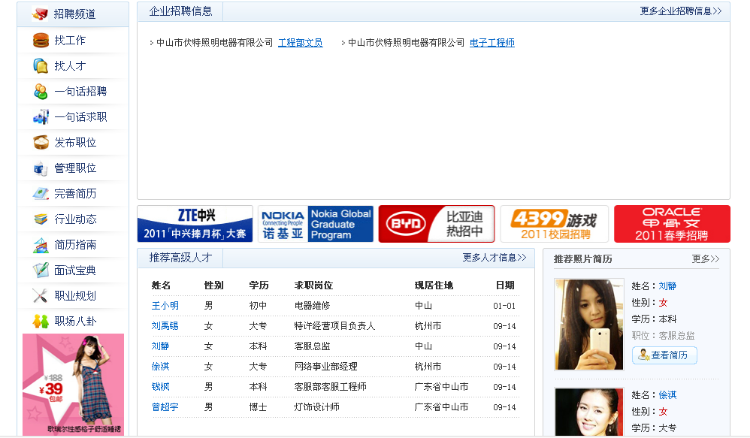Open the 招聘频道 sidebar icon
This screenshot has height=438, width=750.
click(x=40, y=14)
